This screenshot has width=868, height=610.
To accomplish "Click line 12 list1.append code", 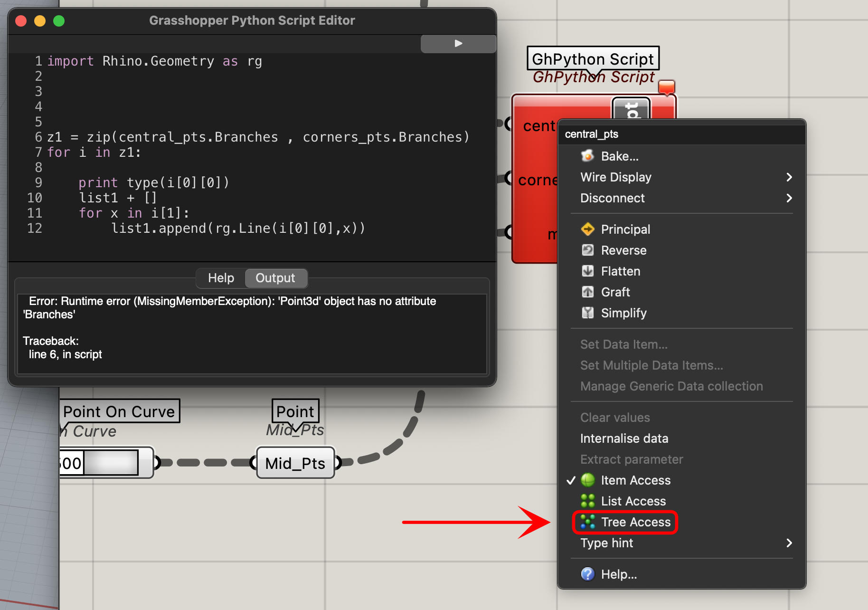I will coord(238,228).
